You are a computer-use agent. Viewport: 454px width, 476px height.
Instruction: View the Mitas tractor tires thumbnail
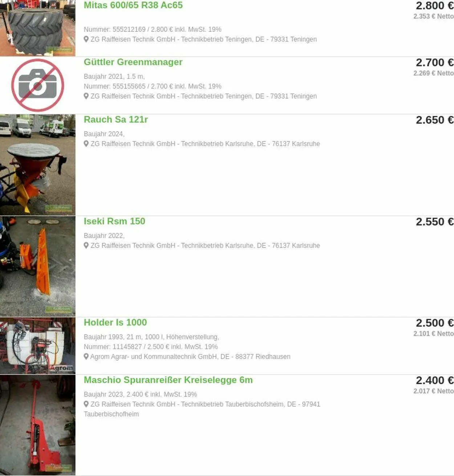pyautogui.click(x=37, y=28)
